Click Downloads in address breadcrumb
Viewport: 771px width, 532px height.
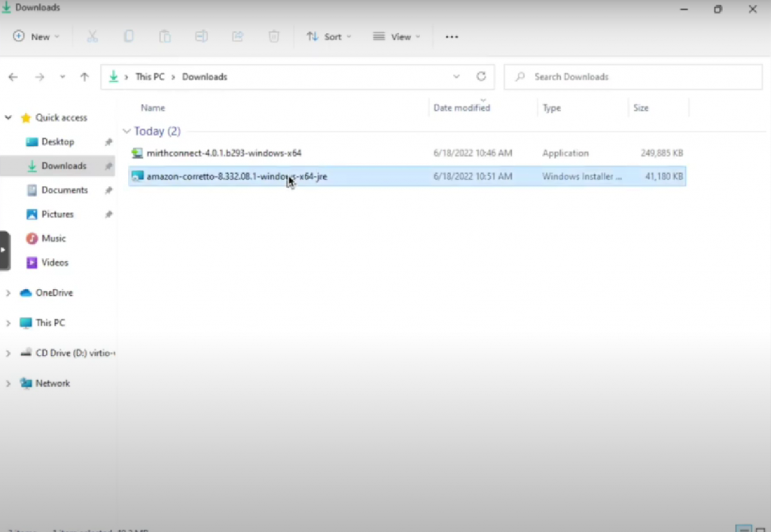tap(205, 77)
